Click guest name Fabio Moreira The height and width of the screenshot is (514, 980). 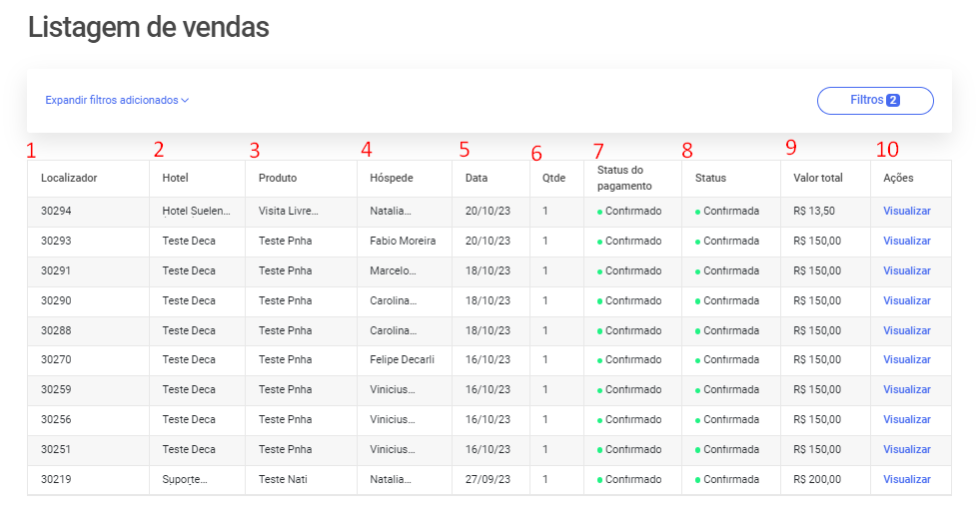tap(403, 242)
